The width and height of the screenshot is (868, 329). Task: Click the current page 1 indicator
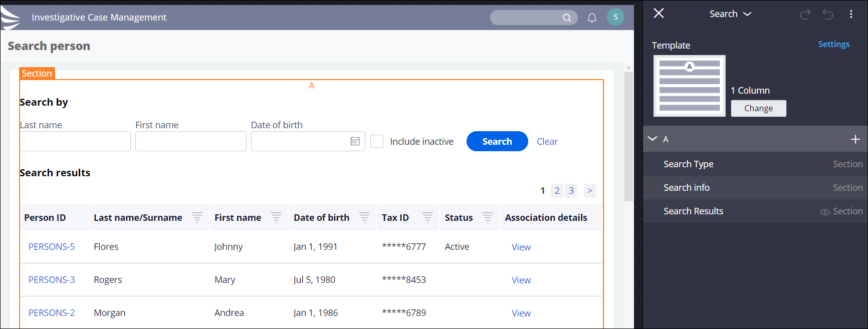coord(543,191)
